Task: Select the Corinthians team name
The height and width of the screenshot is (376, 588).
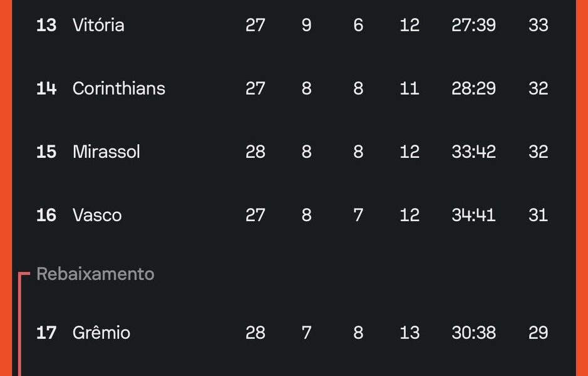Action: 119,88
